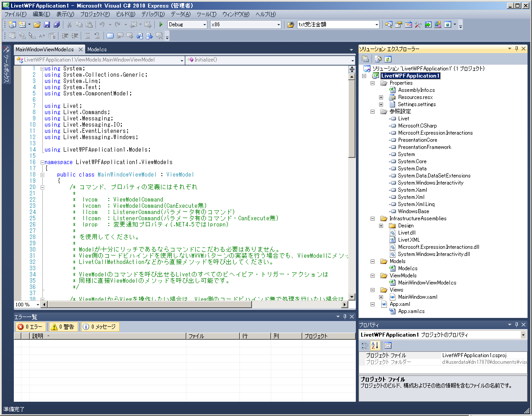Expand the Design folder node
Screen dimensions: 532x416
pos(381,226)
